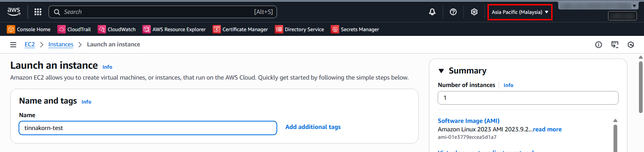644x152 pixels.
Task: Open CloudTrail from favorites bar
Action: (74, 29)
